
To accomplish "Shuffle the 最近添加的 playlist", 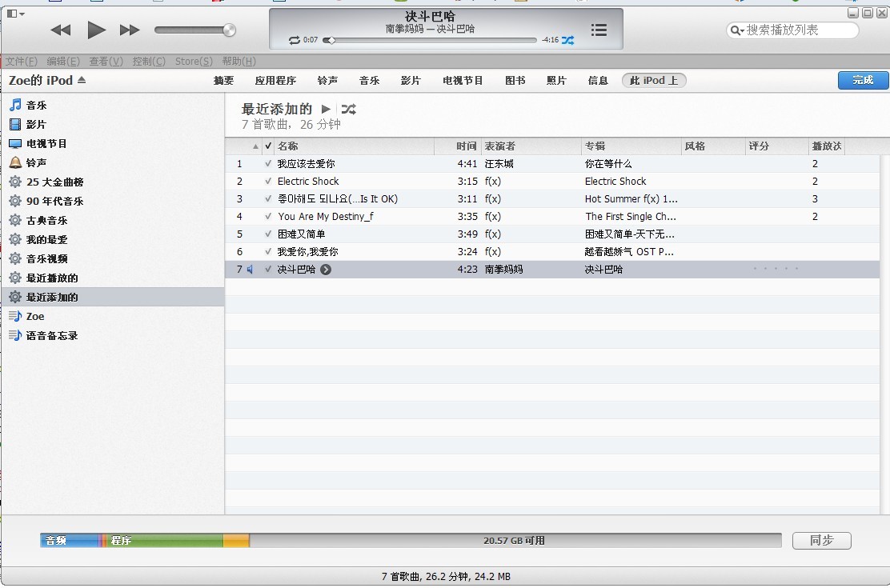I will (348, 109).
